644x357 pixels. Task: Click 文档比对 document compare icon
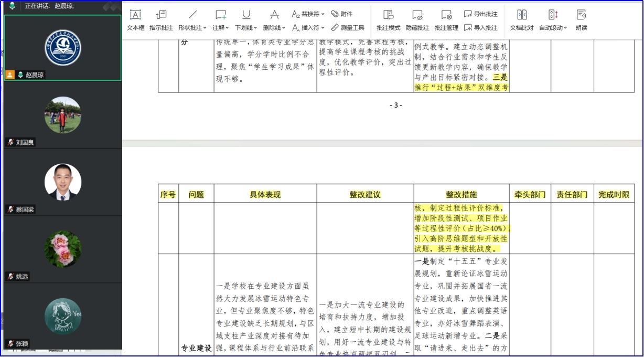pos(521,20)
